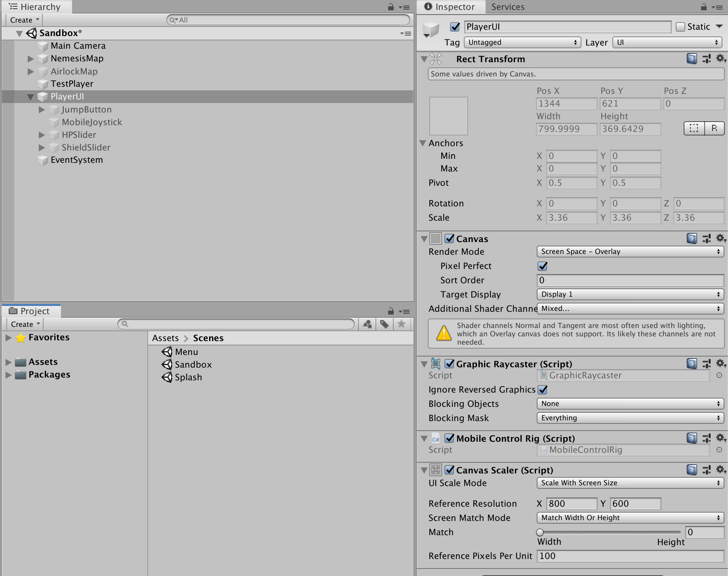Image resolution: width=728 pixels, height=576 pixels.
Task: Select the Menu scene asset
Action: click(180, 352)
